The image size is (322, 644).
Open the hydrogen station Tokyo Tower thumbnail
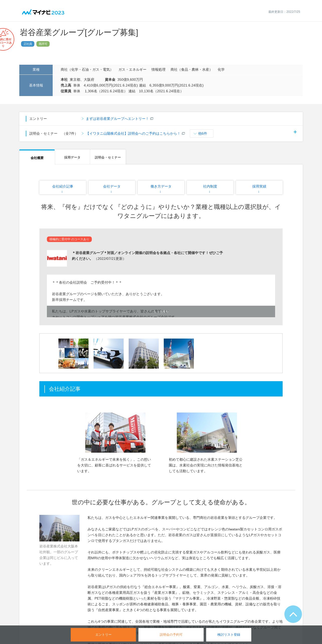click(x=179, y=353)
